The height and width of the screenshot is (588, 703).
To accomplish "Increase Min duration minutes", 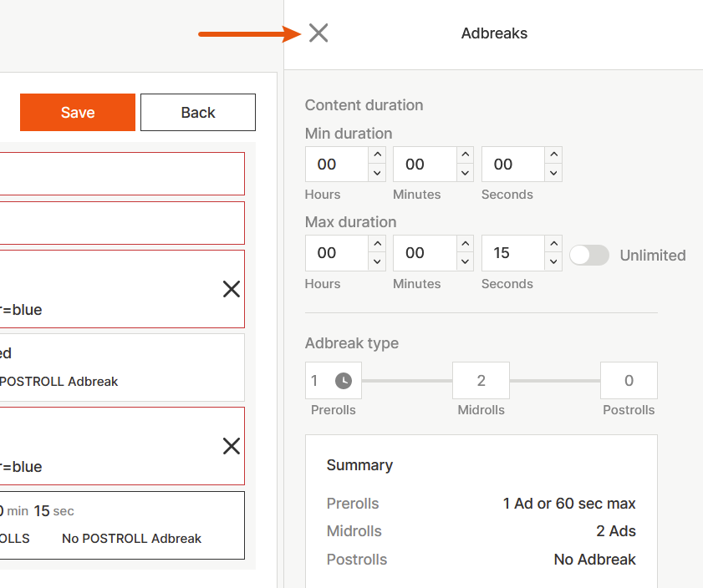I will pos(466,155).
